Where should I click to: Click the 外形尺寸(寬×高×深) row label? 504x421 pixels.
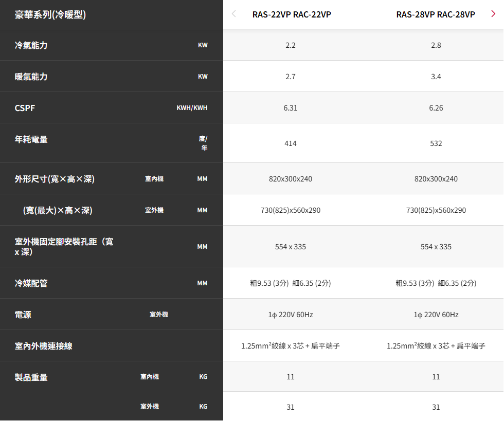(55, 179)
